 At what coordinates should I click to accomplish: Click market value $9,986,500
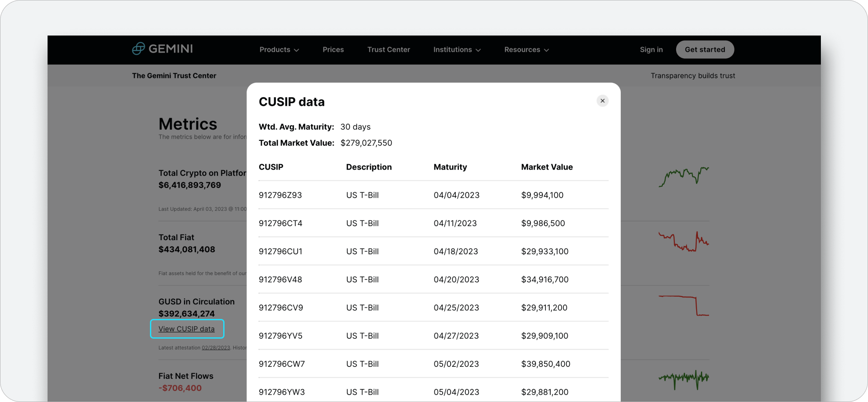543,223
